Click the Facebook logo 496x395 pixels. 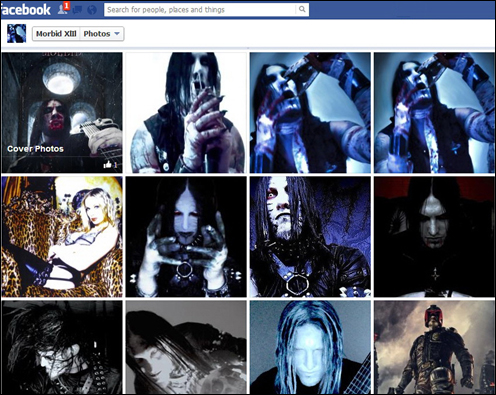click(26, 10)
